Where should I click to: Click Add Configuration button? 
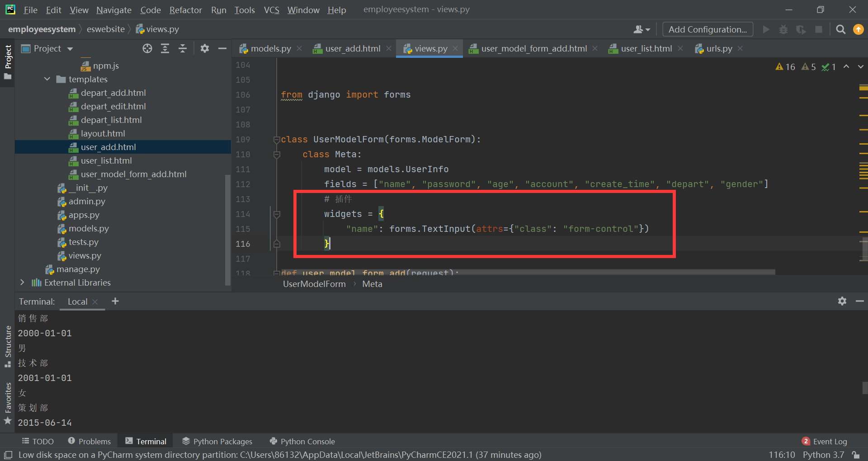tap(708, 29)
